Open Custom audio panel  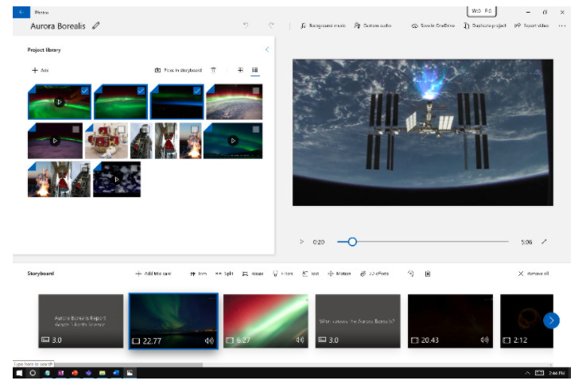(373, 25)
